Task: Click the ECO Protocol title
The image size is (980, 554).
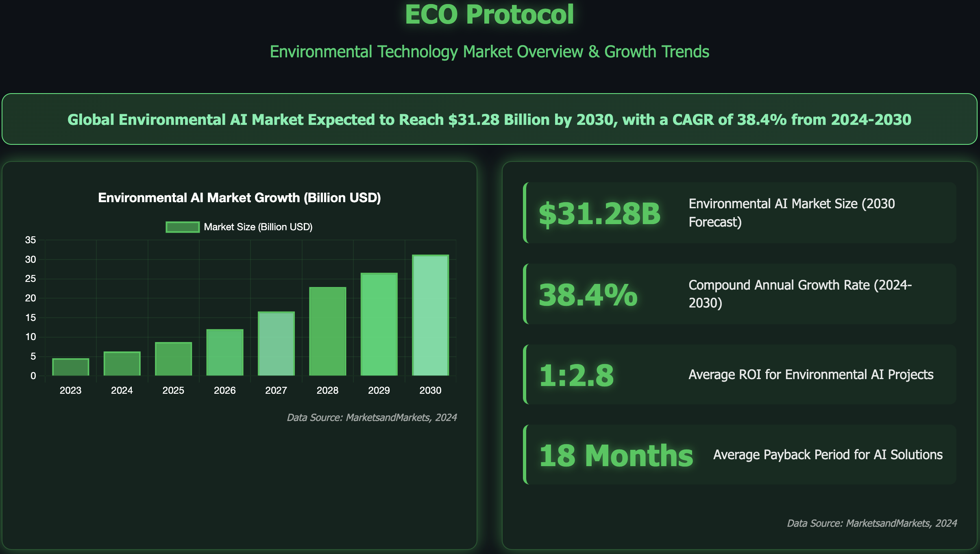Action: click(x=489, y=15)
